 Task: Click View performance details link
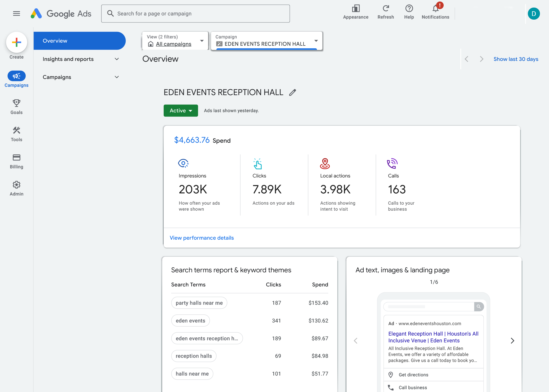click(x=202, y=238)
